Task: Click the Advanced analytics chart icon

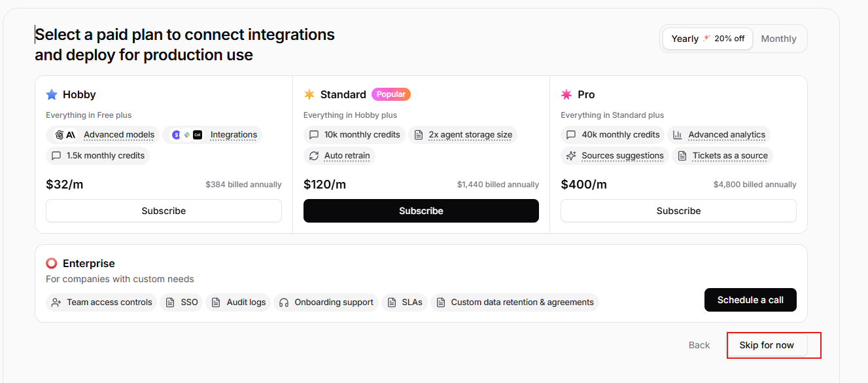Action: 678,135
